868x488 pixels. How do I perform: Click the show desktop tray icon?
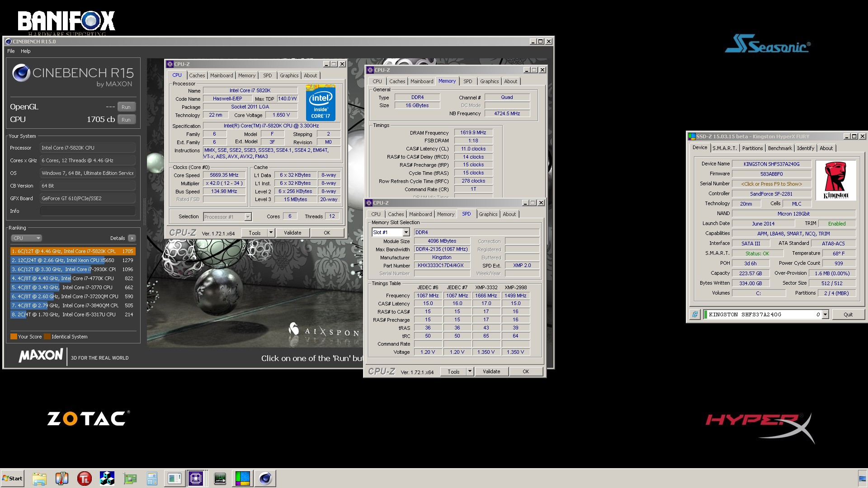[862, 479]
